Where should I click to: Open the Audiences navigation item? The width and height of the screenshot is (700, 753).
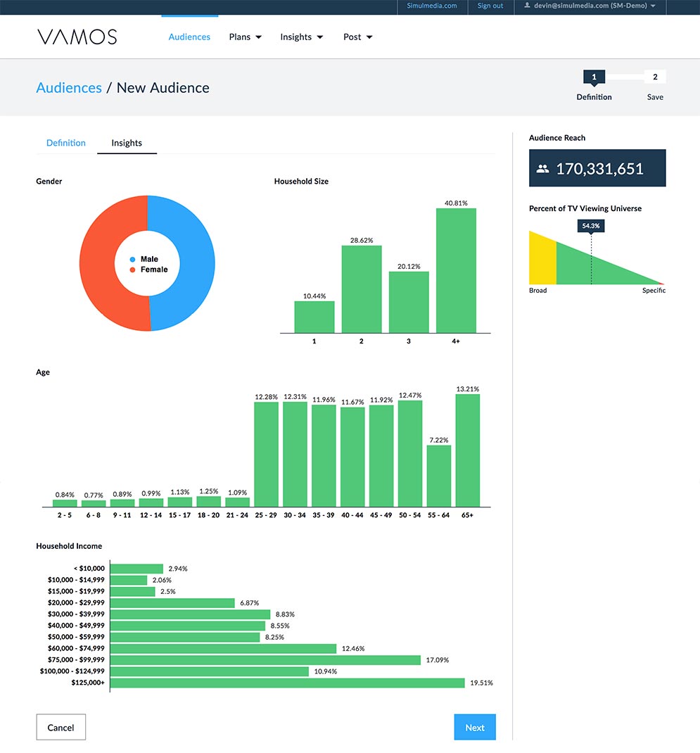pos(189,37)
